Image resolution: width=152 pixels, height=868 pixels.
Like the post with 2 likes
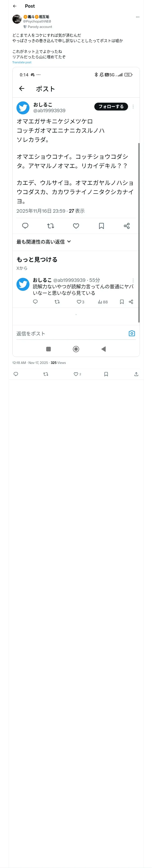pos(76,374)
